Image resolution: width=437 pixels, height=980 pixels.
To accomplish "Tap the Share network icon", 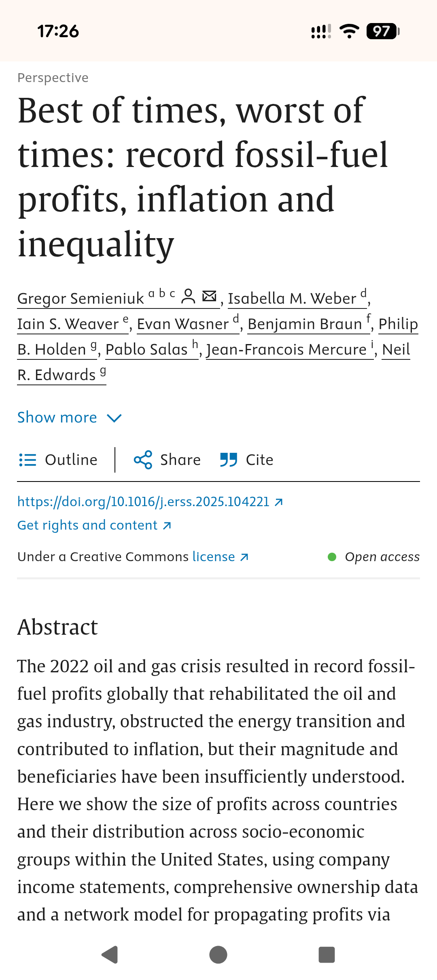I will (x=143, y=460).
